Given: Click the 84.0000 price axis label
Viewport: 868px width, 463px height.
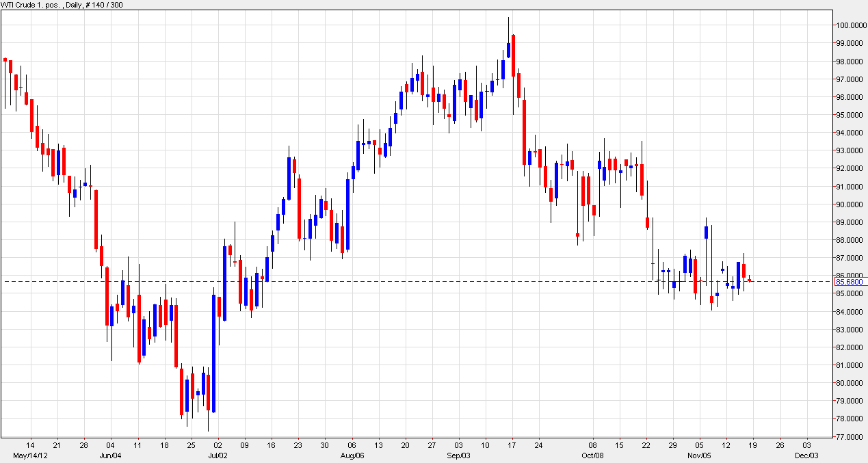Looking at the screenshot, I should point(849,312).
